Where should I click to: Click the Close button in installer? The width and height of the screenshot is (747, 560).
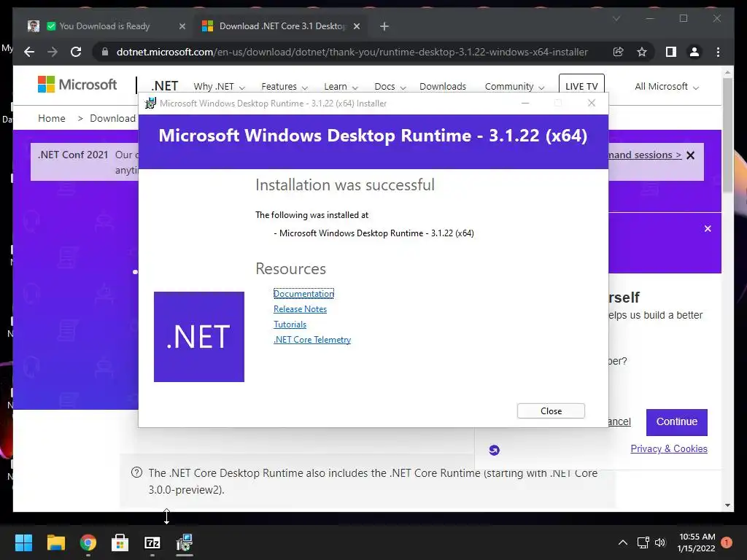551,411
